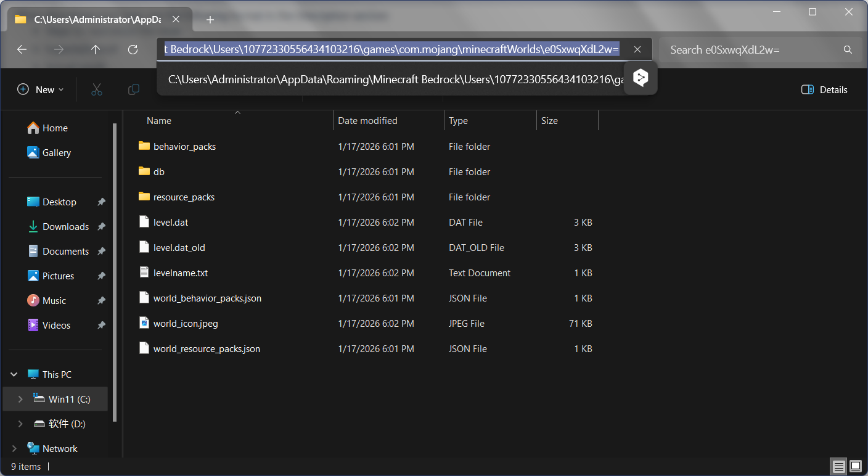Open a new File Explorer tab
Image resolution: width=868 pixels, height=476 pixels.
[x=210, y=20]
